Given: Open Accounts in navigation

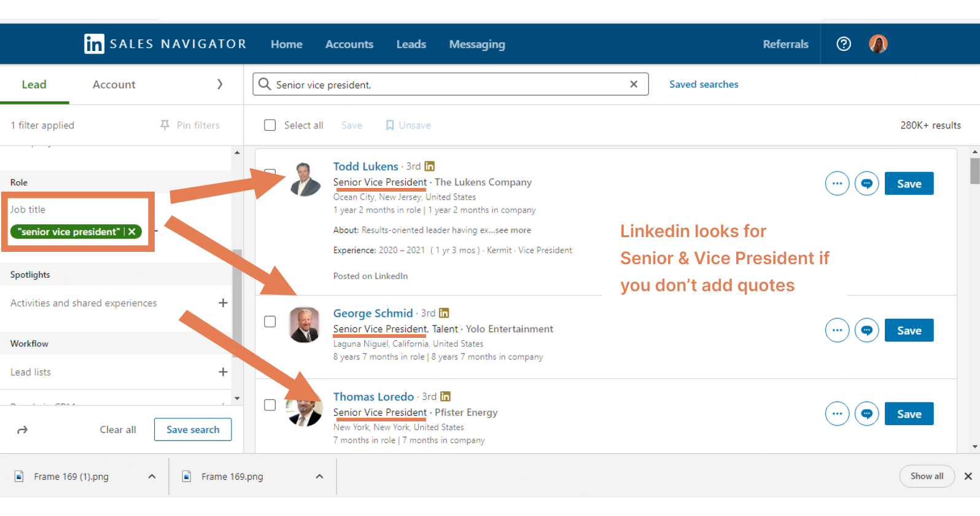Looking at the screenshot, I should [x=349, y=44].
